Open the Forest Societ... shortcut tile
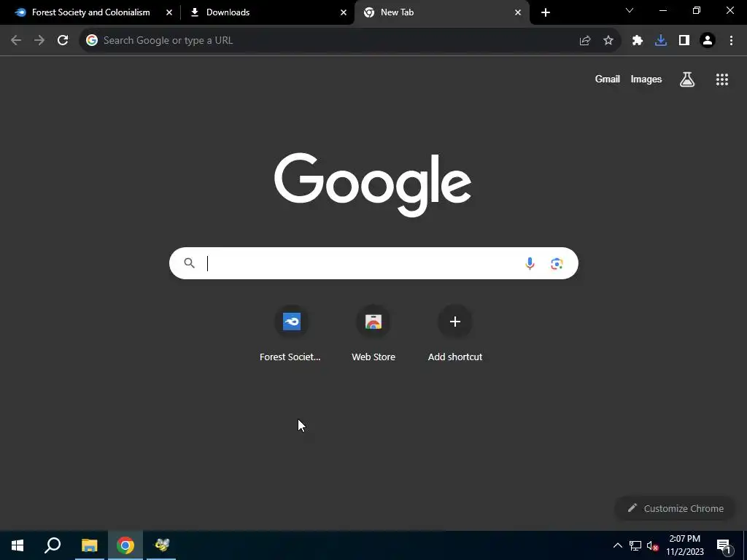Viewport: 747px width, 560px height. coord(290,334)
